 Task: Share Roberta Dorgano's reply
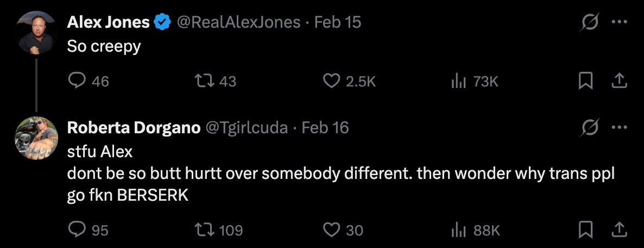[x=619, y=230]
